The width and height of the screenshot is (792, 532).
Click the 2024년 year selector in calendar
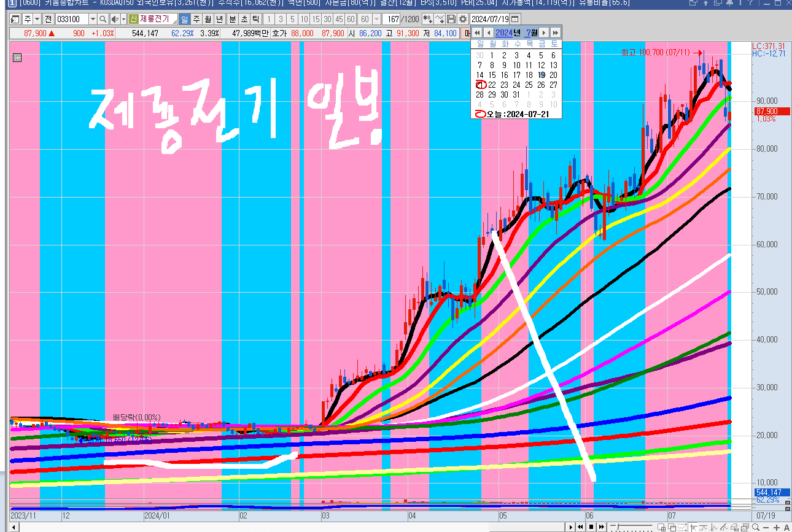[x=508, y=33]
